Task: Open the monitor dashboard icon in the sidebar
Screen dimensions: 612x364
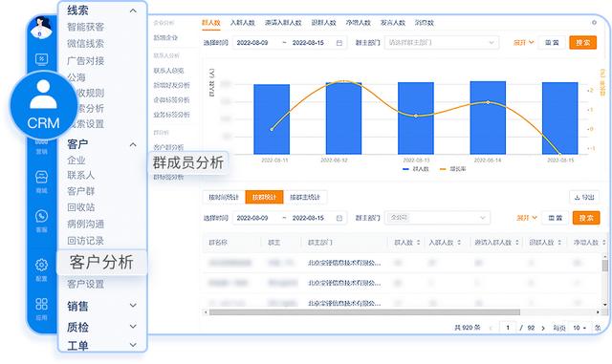Action: (41, 59)
